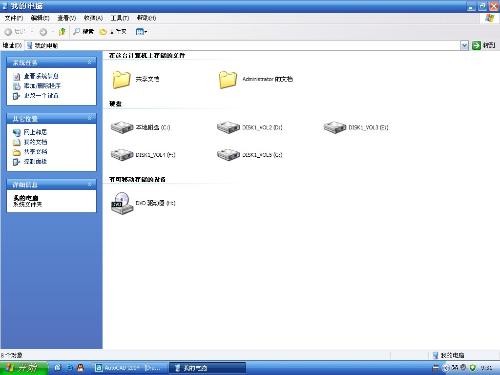Viewport: 500px width, 375px height.
Task: Switch to AutoCAD taskbar button
Action: (x=130, y=368)
